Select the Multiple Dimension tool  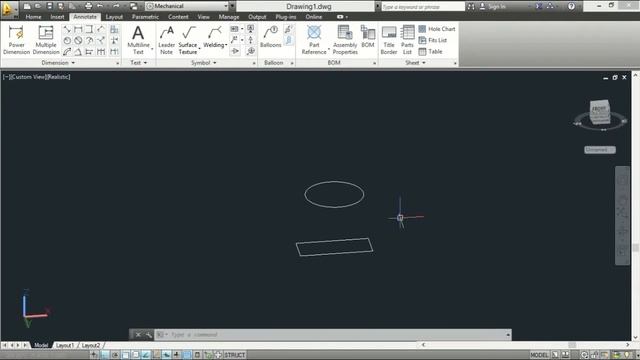click(46, 40)
